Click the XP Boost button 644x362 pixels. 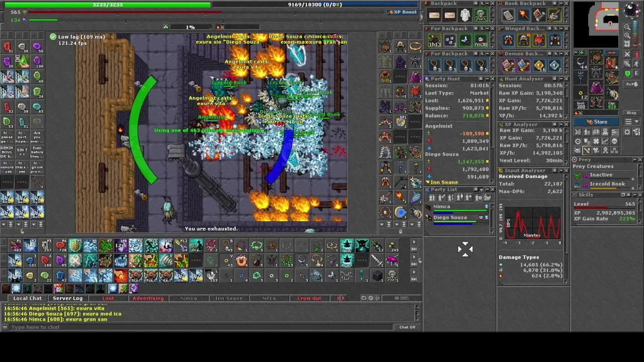click(x=402, y=12)
